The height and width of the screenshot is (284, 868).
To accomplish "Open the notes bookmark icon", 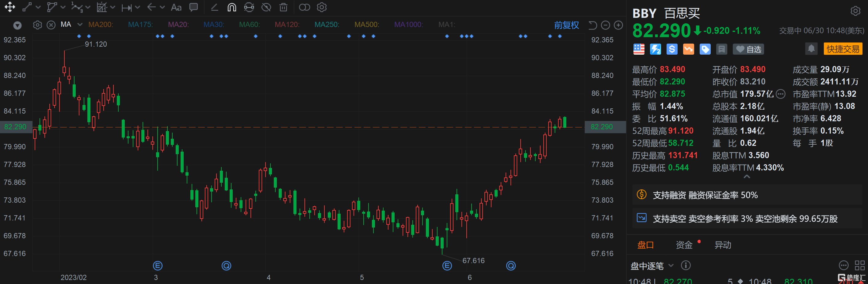I will point(721,49).
